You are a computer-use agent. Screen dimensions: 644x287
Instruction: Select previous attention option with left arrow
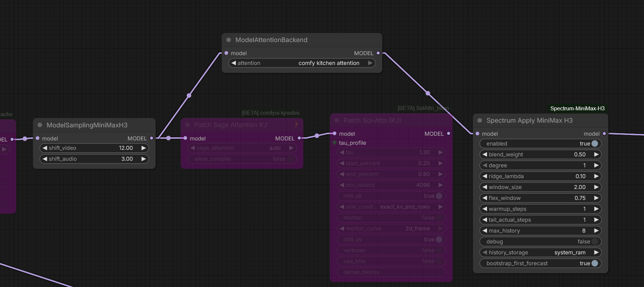click(x=234, y=63)
